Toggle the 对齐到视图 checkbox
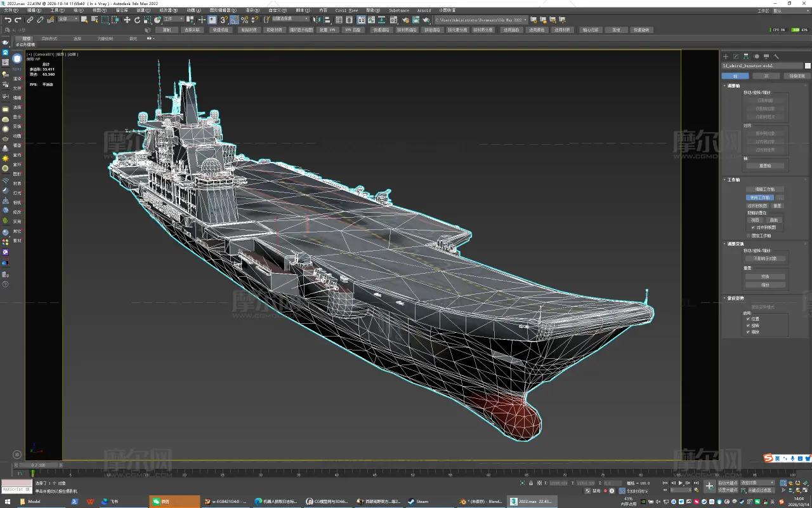 (753, 227)
